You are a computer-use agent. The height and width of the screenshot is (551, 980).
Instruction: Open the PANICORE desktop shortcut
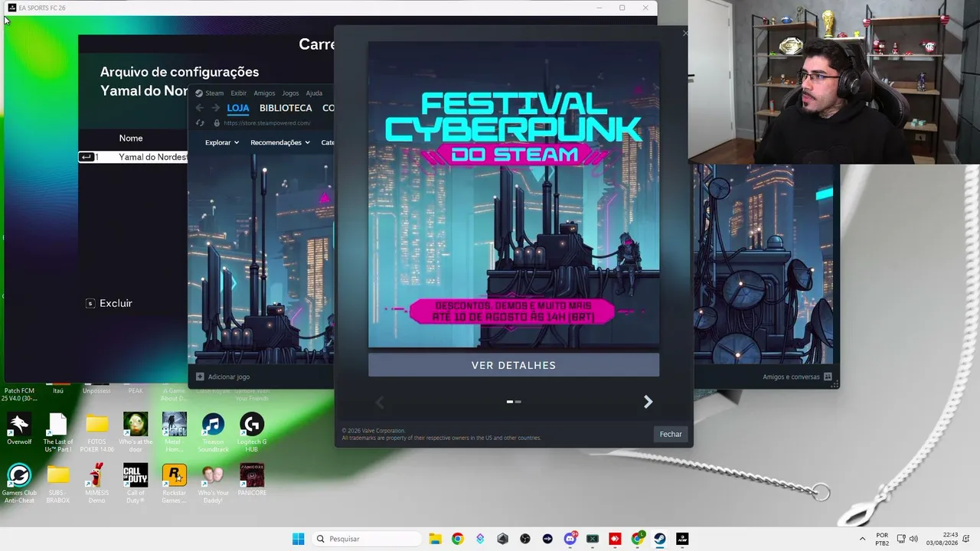[x=252, y=480]
